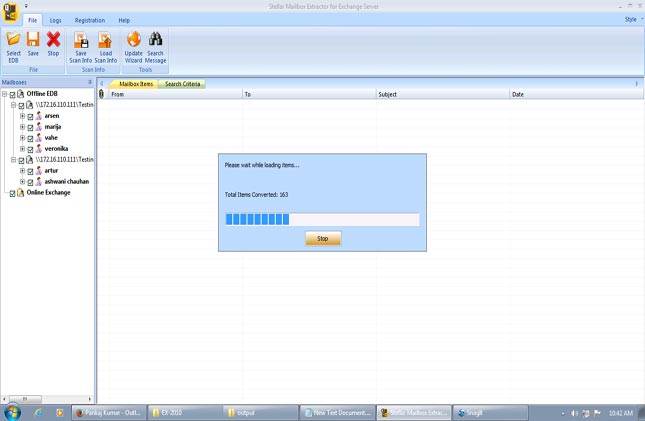
Task: Uncheck Online Exchange checkbox
Action: [12, 193]
